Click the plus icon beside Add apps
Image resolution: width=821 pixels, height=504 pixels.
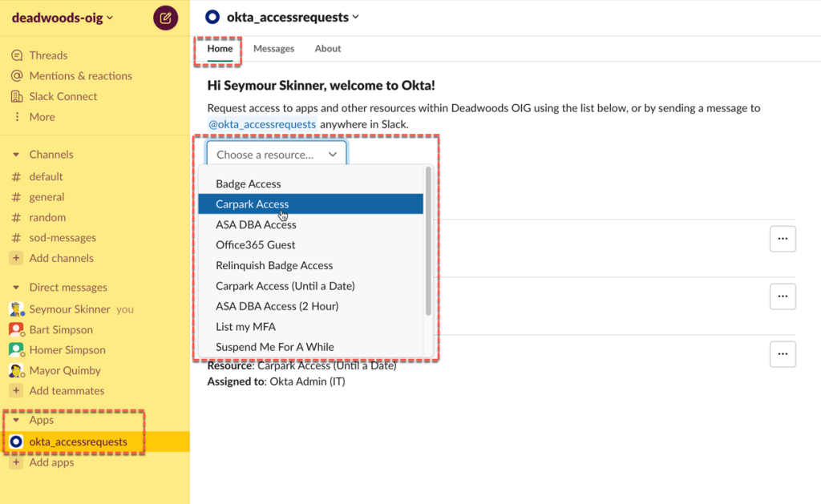[16, 462]
